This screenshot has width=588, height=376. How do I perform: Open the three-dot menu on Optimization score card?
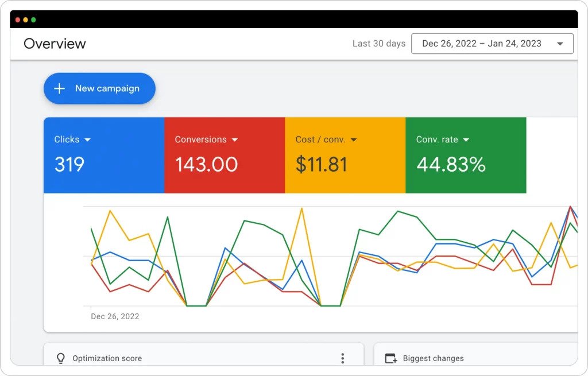click(343, 358)
